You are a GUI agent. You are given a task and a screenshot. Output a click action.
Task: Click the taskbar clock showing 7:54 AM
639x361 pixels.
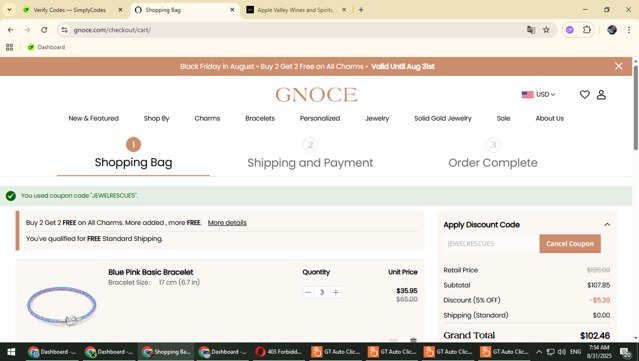coord(599,352)
